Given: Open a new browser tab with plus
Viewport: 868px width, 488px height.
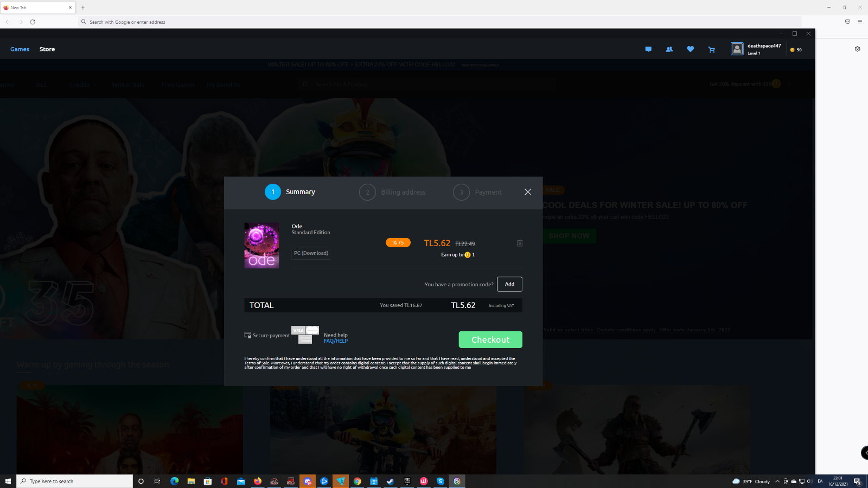Looking at the screenshot, I should pos(83,8).
